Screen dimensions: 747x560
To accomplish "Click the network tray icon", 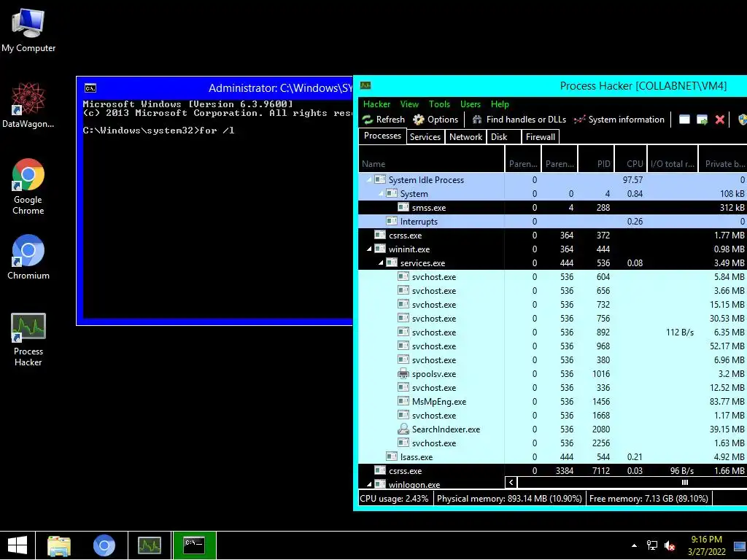I will [651, 545].
